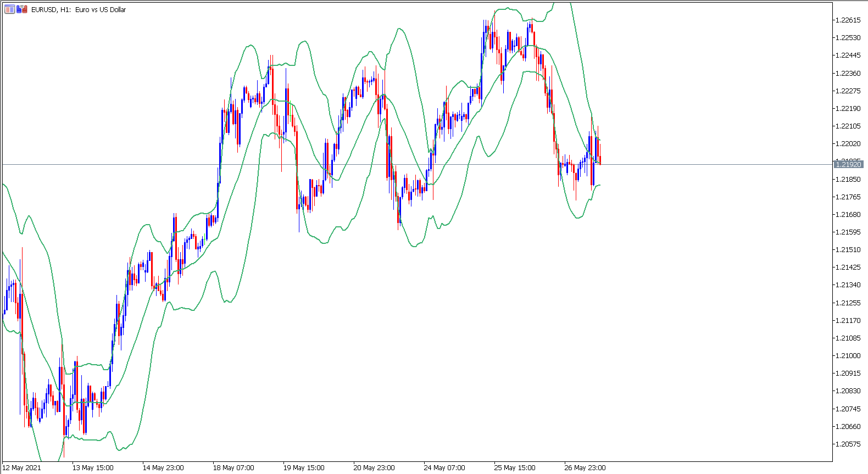The width and height of the screenshot is (868, 474).
Task: Click the 1.21085 price scale label
Action: click(848, 338)
